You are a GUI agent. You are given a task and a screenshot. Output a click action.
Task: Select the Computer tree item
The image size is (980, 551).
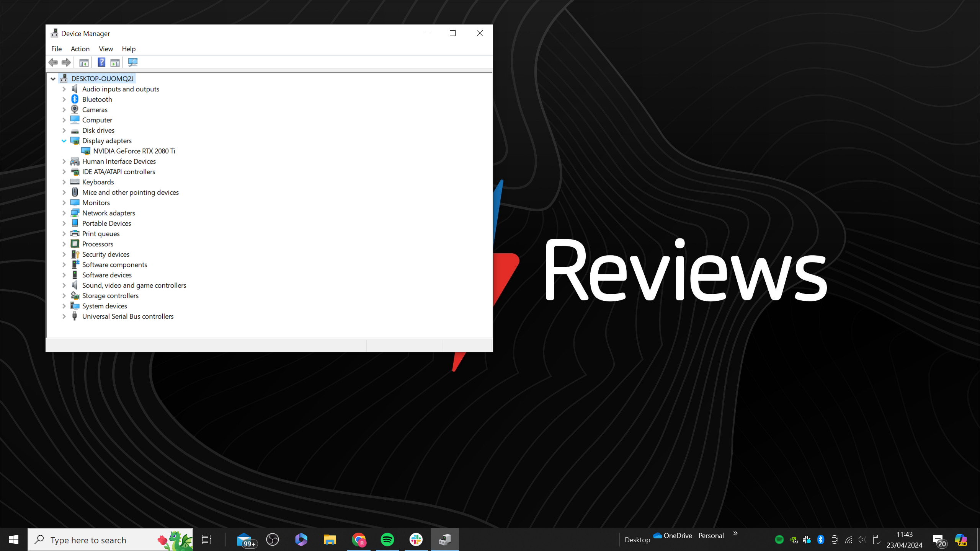pos(97,120)
